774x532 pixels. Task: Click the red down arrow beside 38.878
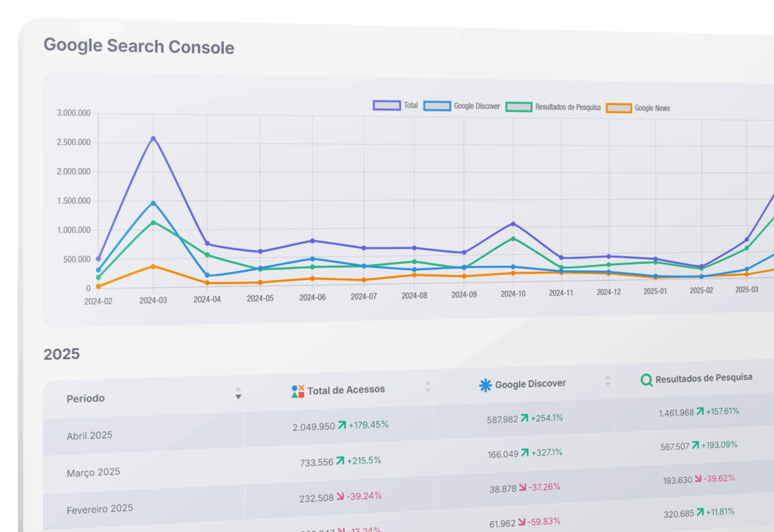coord(522,488)
